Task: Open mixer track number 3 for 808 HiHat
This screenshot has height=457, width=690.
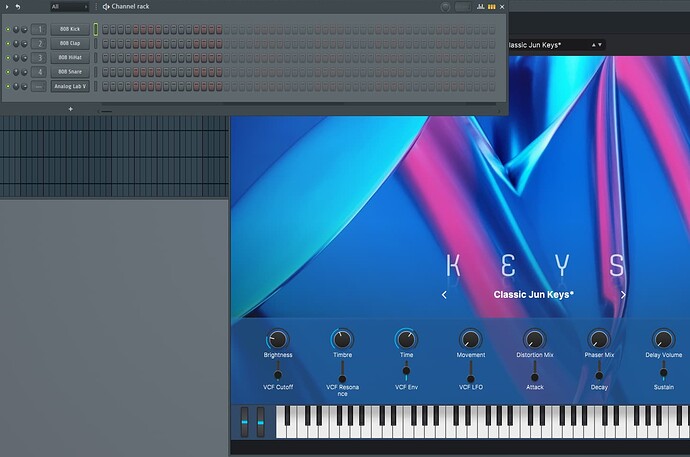Action: 39,58
